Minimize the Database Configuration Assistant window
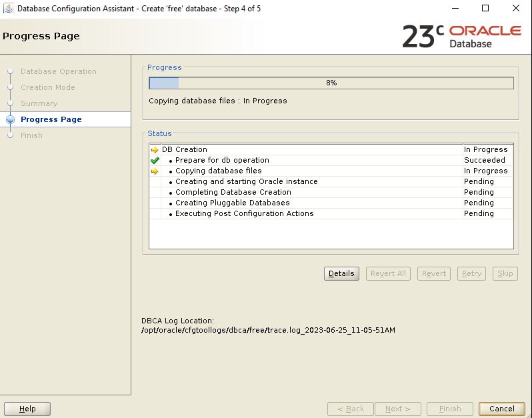Viewport: 532px width, 418px height. (x=455, y=8)
